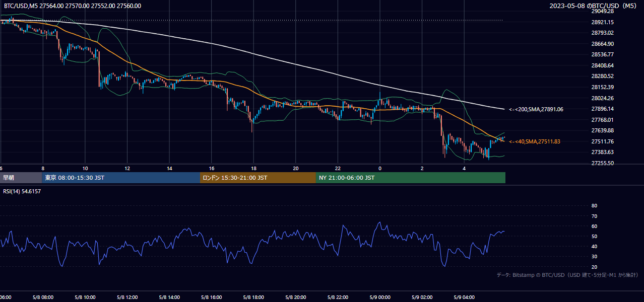Screen dimensions: 644x302
Task: Click the RSI scale value 20
Action: 594,267
